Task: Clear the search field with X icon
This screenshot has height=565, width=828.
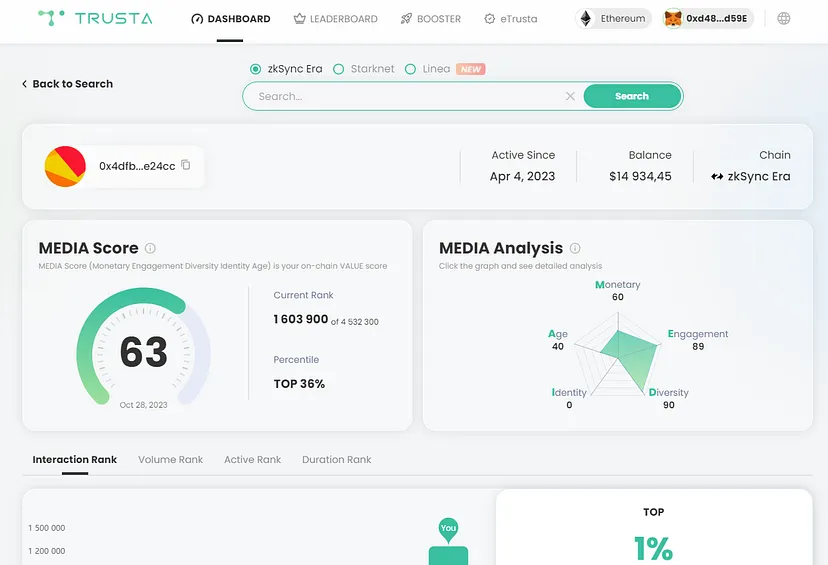Action: coord(570,96)
